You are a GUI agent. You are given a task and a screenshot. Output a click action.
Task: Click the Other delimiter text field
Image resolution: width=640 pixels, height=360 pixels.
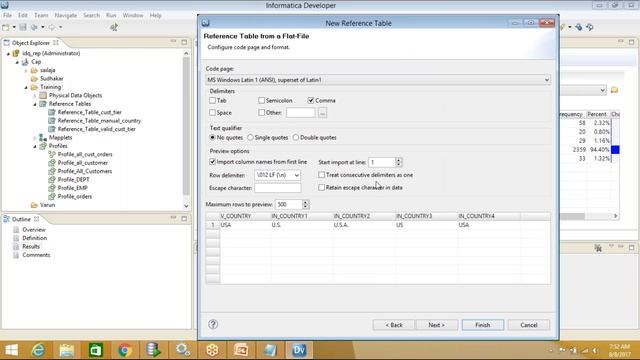click(300, 113)
